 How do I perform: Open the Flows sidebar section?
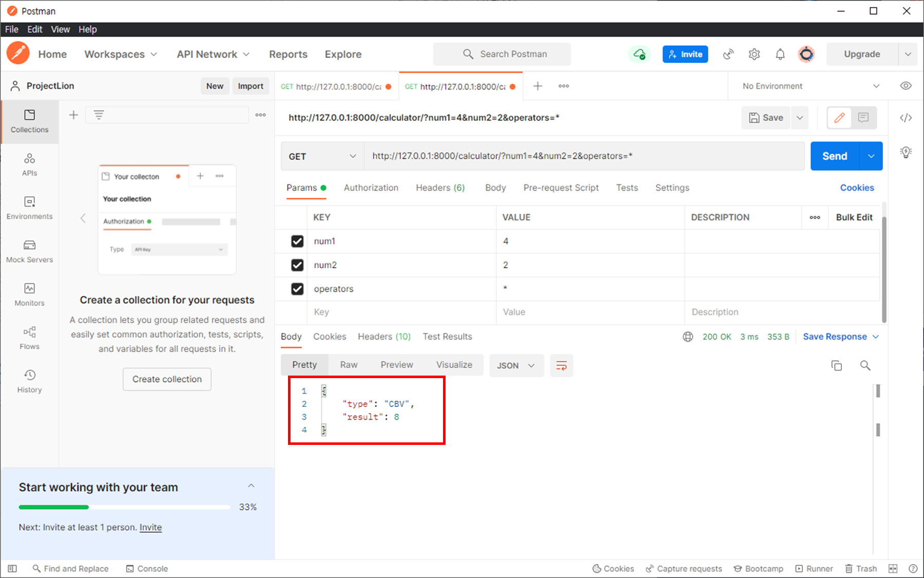point(29,338)
